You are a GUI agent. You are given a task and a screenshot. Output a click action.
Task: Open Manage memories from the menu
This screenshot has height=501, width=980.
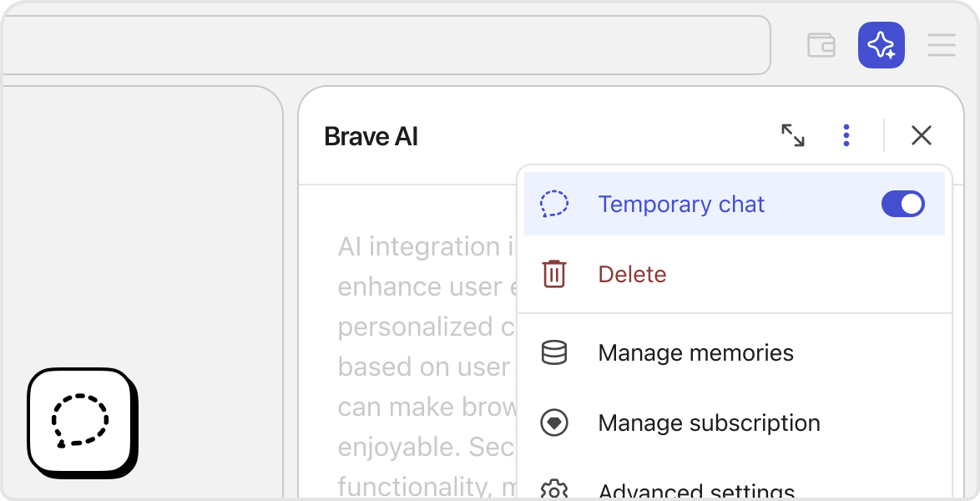pos(695,352)
